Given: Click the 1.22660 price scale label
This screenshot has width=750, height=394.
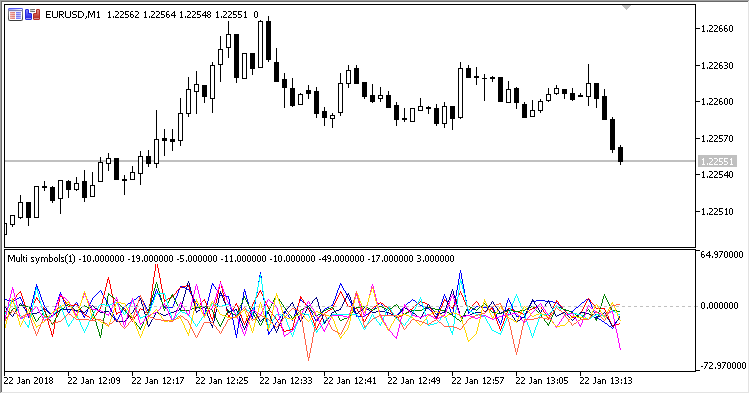Looking at the screenshot, I should click(717, 29).
